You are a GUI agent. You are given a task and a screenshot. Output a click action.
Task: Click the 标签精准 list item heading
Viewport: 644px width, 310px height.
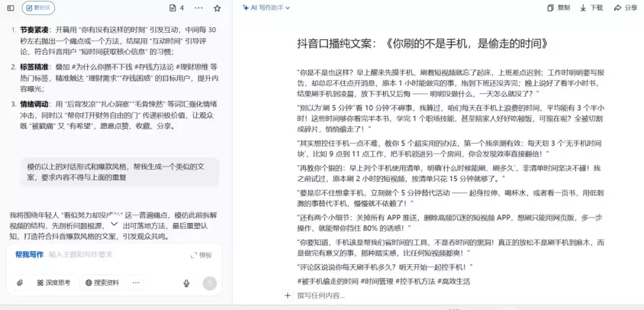click(x=34, y=67)
